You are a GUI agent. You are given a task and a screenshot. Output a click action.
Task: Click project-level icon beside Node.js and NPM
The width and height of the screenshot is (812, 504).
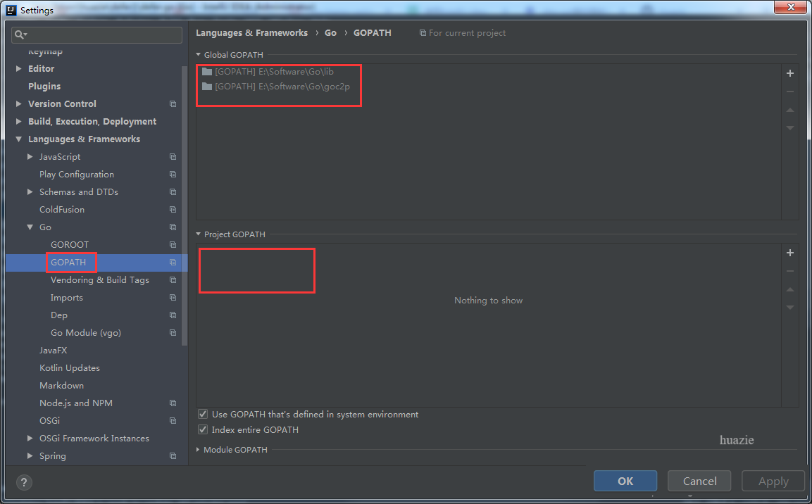coord(173,403)
